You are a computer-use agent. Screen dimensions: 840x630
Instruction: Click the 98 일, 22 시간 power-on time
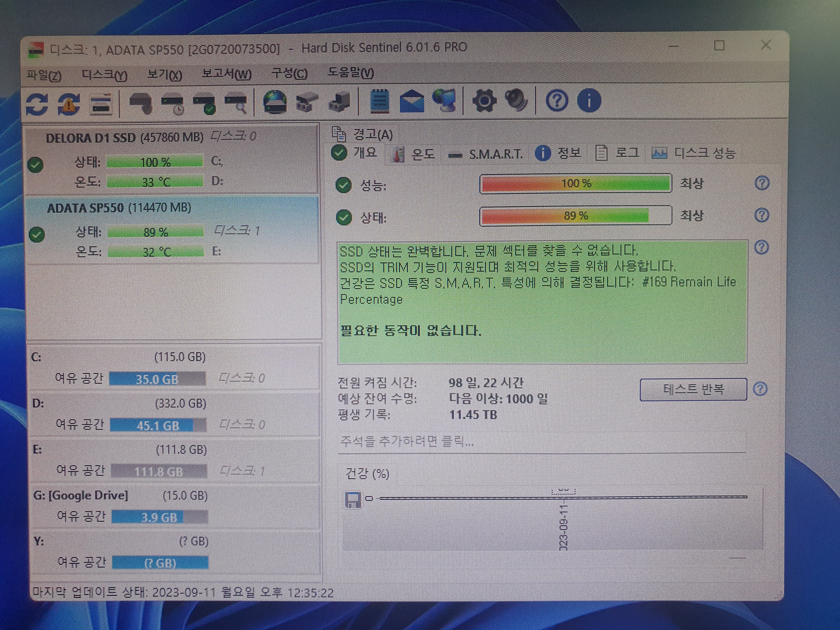pyautogui.click(x=486, y=382)
